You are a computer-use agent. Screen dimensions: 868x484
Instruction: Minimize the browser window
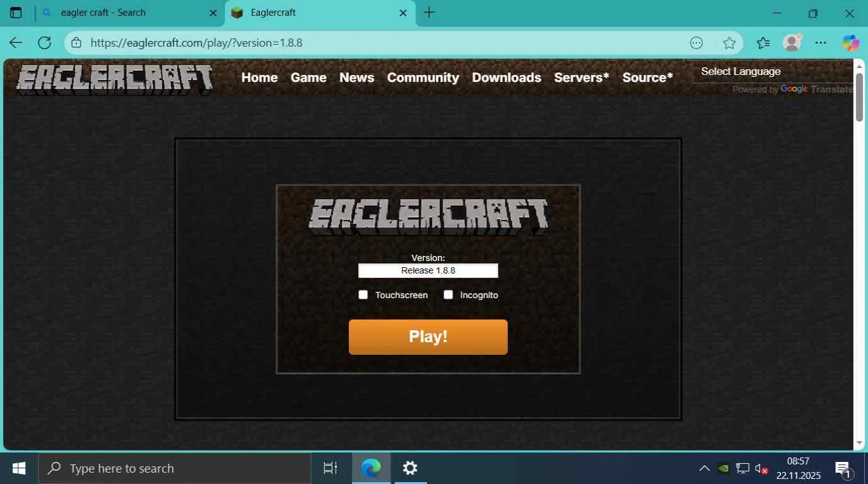(777, 13)
